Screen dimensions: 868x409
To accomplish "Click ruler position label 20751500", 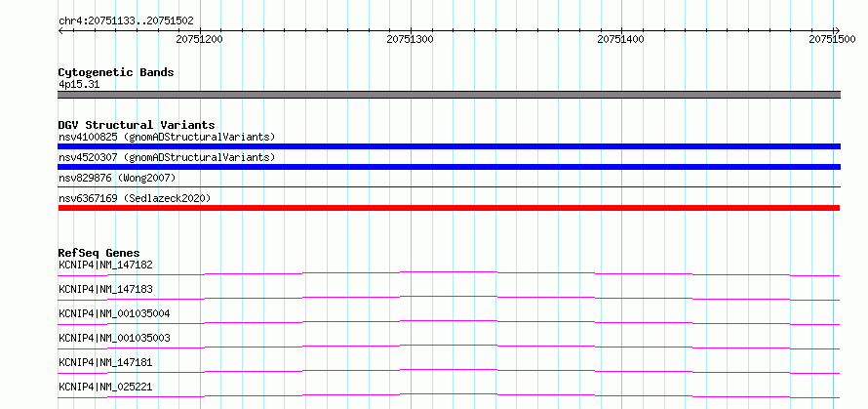I will click(x=832, y=39).
